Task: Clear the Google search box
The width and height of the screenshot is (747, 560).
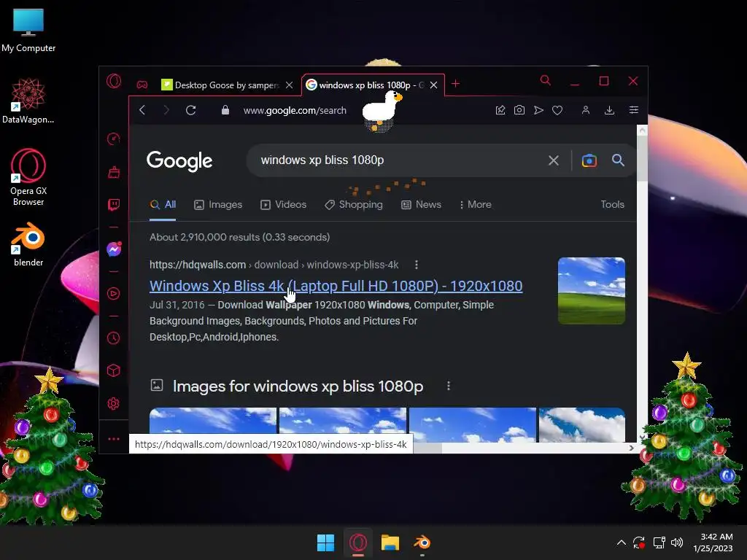Action: [553, 160]
